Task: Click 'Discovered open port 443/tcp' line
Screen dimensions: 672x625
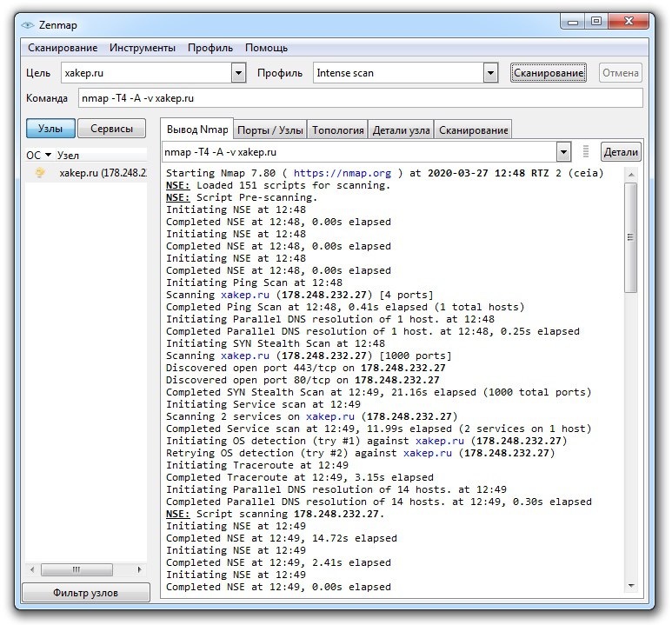Action: (305, 368)
